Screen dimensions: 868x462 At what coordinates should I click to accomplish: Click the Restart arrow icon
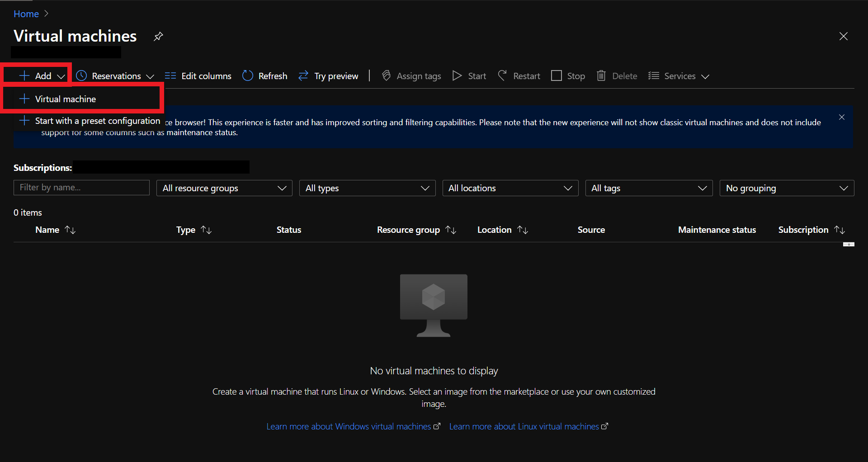[502, 75]
